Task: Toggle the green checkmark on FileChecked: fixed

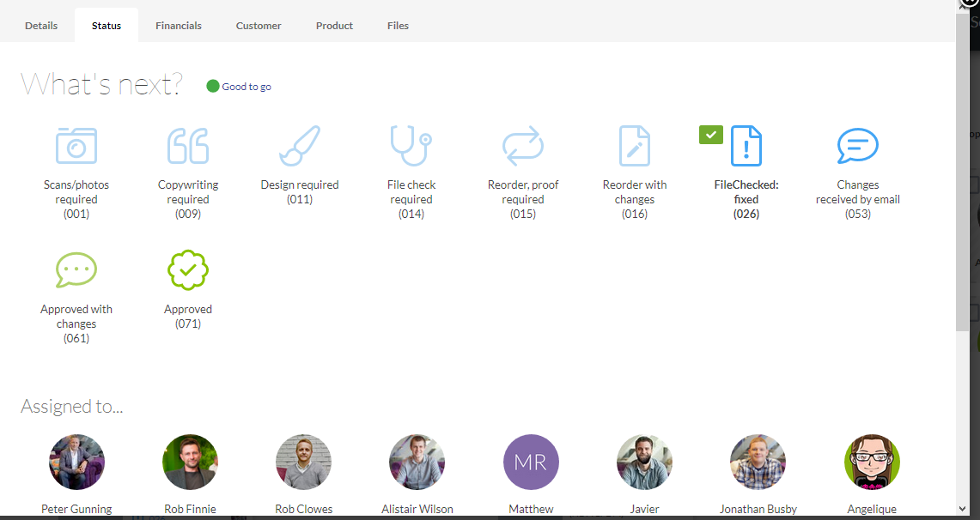Action: click(x=711, y=134)
